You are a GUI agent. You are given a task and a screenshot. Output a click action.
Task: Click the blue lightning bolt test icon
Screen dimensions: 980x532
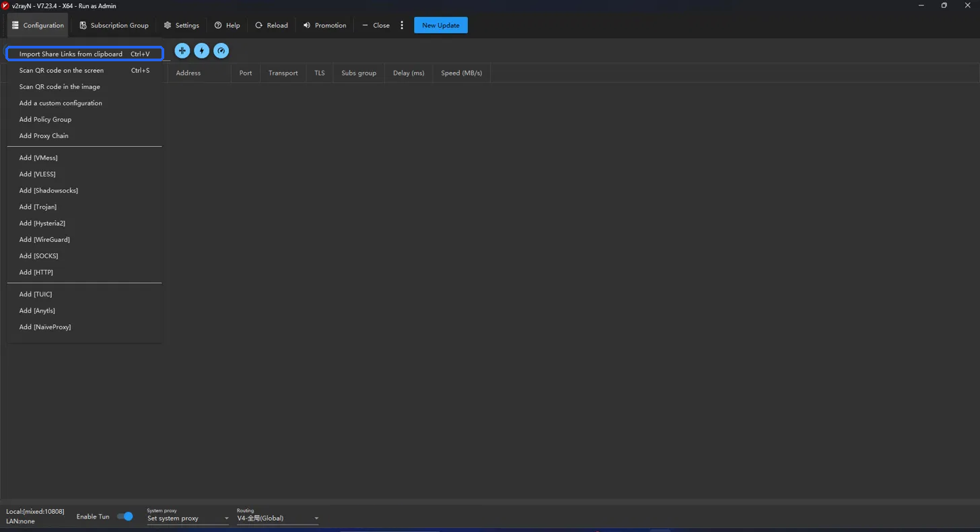pyautogui.click(x=201, y=51)
